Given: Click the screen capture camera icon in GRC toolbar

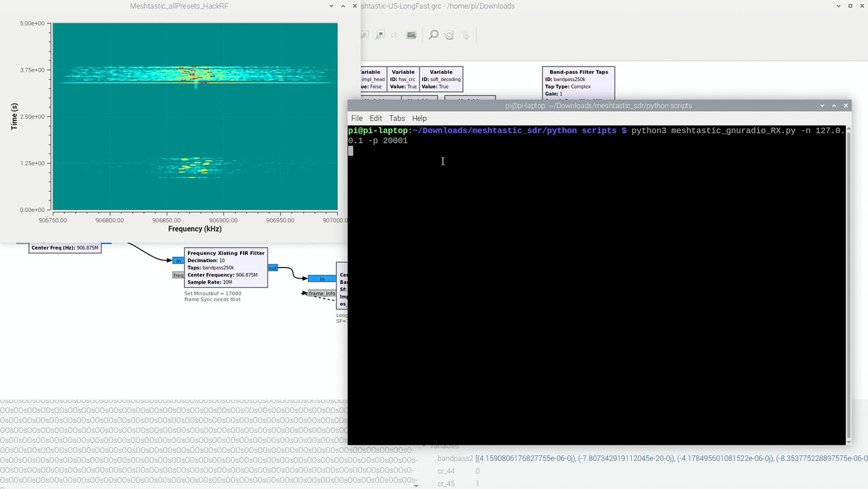Looking at the screenshot, I should click(411, 35).
